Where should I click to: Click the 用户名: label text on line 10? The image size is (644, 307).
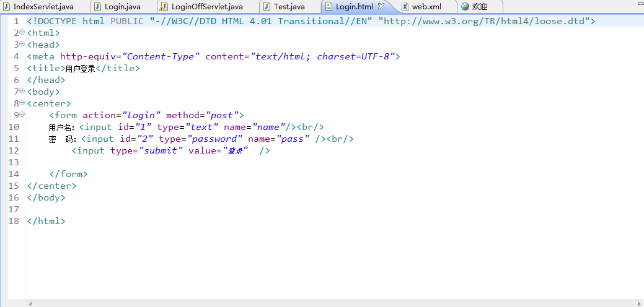(62, 128)
